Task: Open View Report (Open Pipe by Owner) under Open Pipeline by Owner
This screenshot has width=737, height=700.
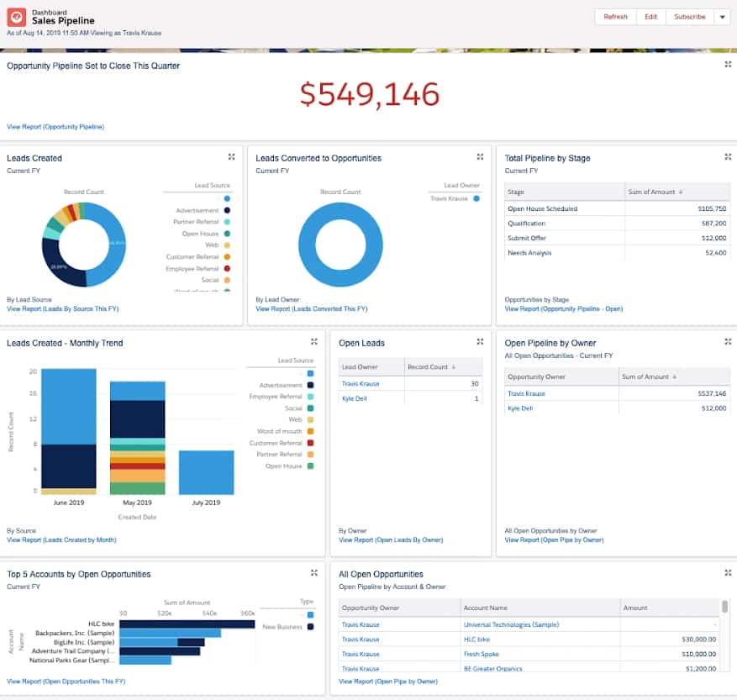Action: pyautogui.click(x=554, y=539)
